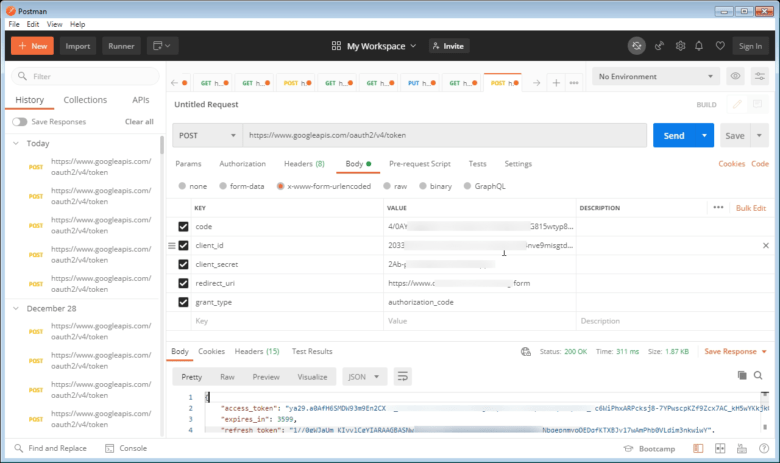Open the notifications bell icon
Image resolution: width=780 pixels, height=463 pixels.
[x=699, y=46]
